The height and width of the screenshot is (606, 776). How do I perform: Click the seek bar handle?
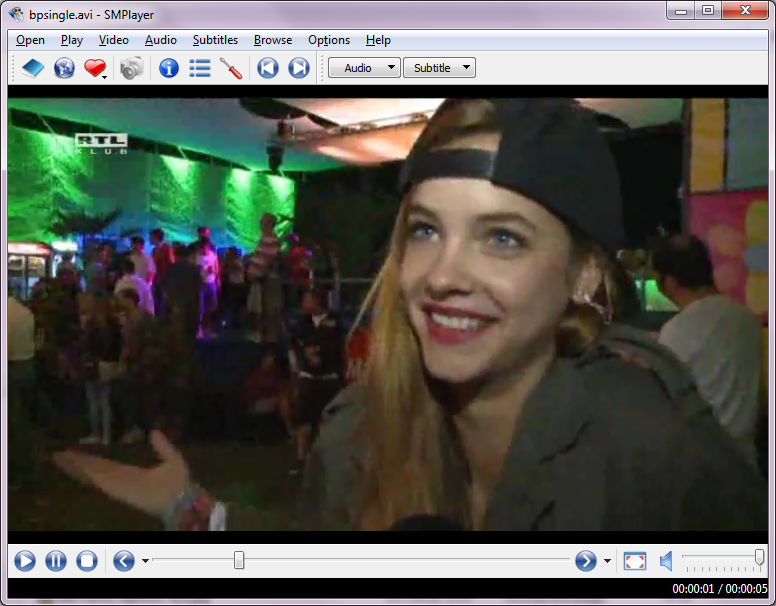(239, 560)
